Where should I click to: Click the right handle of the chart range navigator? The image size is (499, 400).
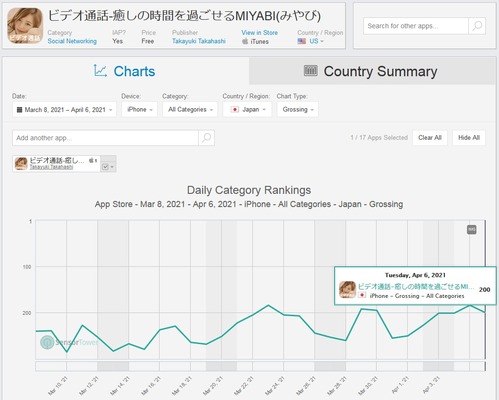click(x=485, y=366)
